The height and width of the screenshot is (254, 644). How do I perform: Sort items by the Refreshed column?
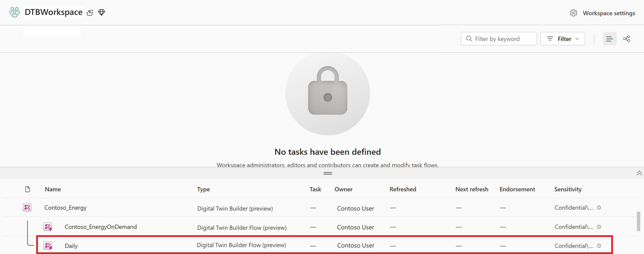coord(402,189)
